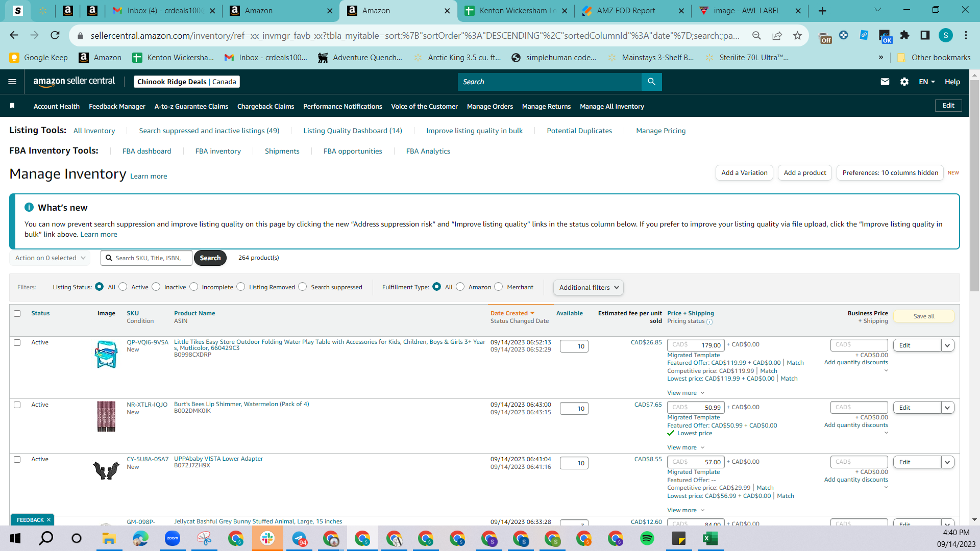Bookmark this page with the star icon
The width and height of the screenshot is (980, 551).
[x=797, y=35]
